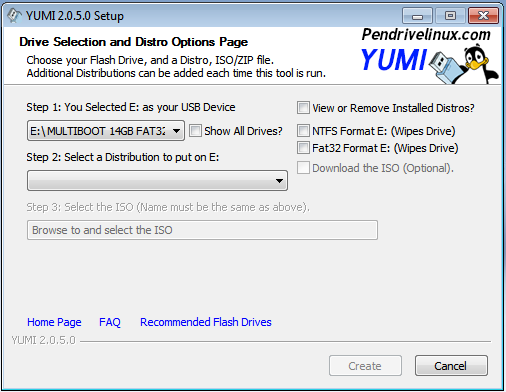Viewport: 506px width, 392px height.
Task: Click the Step 1 USB Device label
Action: point(131,107)
